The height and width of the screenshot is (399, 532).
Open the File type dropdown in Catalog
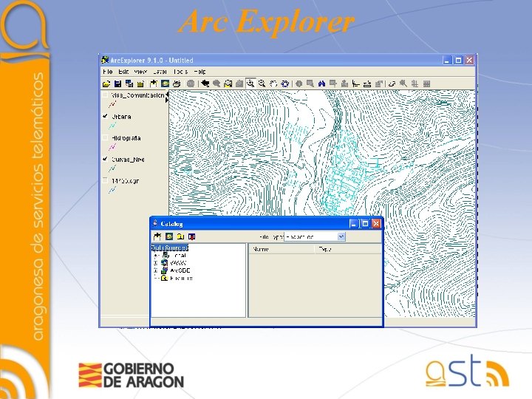click(341, 236)
